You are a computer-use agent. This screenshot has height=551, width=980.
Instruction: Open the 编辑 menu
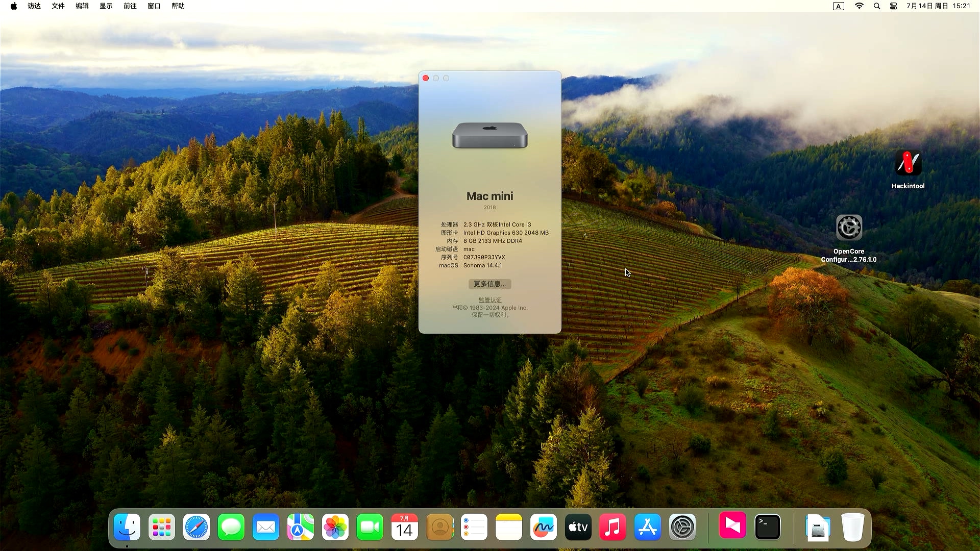(82, 6)
